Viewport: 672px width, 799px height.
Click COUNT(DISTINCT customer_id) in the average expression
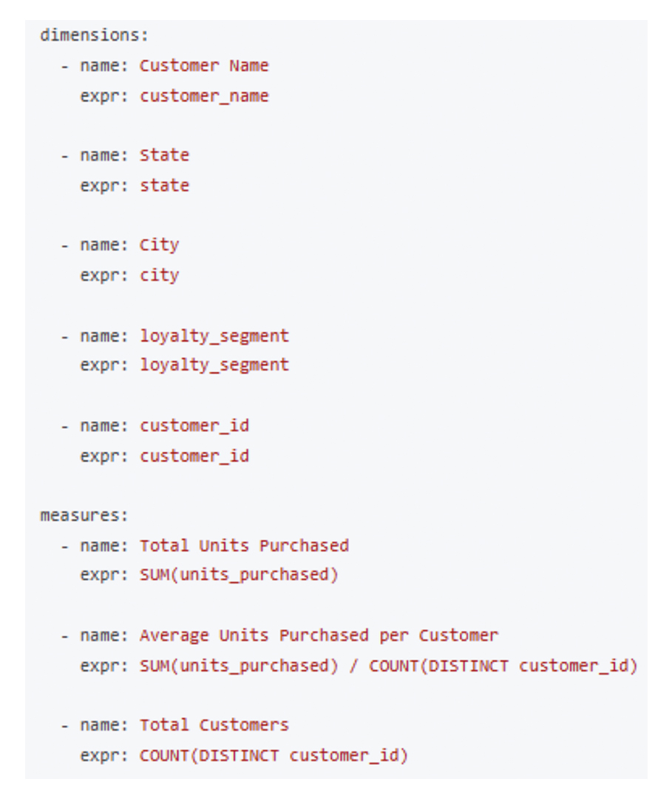tap(503, 666)
